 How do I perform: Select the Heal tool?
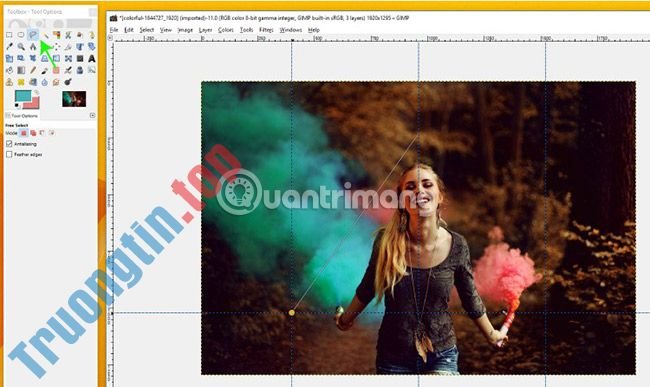[x=21, y=82]
